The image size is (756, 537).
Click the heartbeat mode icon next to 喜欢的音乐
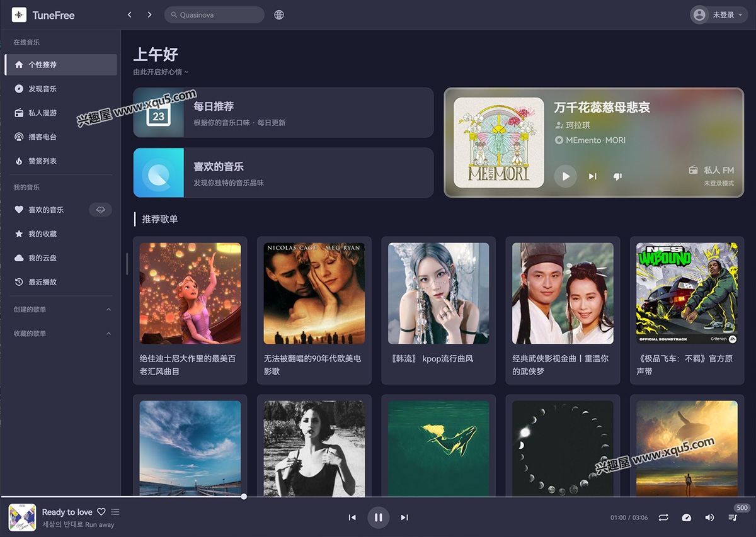100,210
